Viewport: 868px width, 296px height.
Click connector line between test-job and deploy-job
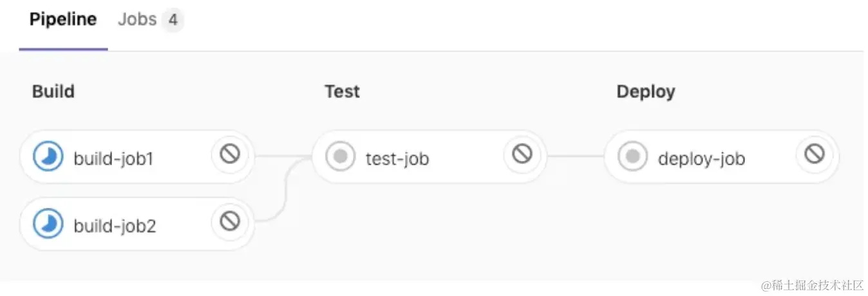575,156
